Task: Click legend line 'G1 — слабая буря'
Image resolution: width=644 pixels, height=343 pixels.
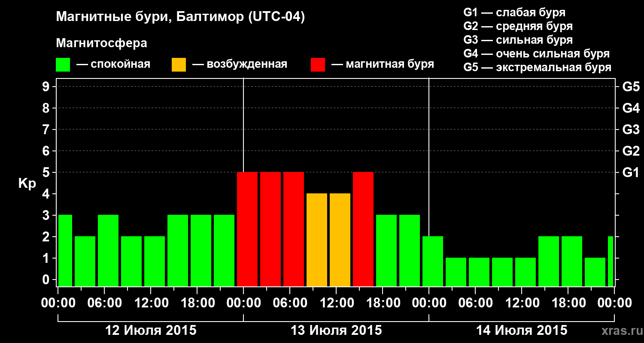Action: [514, 12]
